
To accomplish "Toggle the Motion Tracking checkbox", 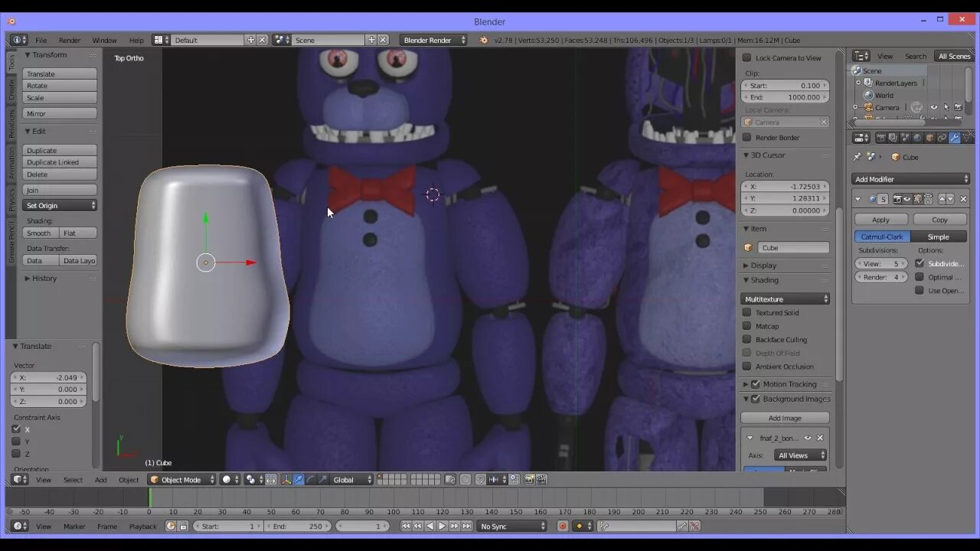I will 756,384.
